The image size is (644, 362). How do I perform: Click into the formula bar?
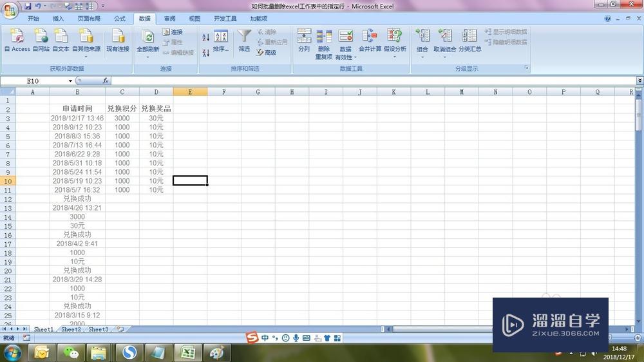(x=373, y=81)
